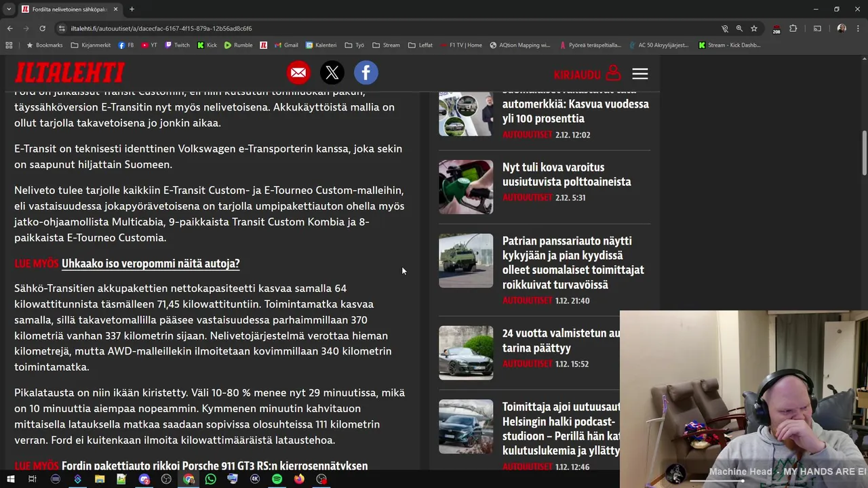The height and width of the screenshot is (488, 868).
Task: Open the Kirjanmerkit bookmarks folder
Action: pyautogui.click(x=91, y=45)
